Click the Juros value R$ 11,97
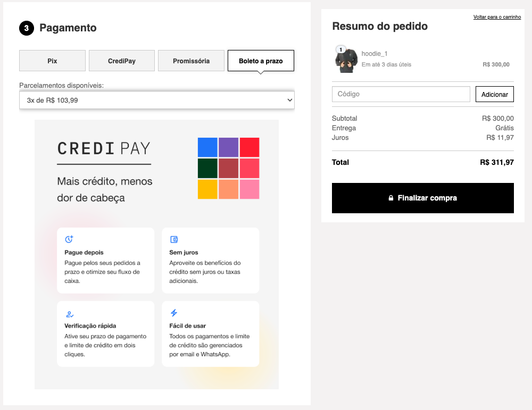Viewport: 532px width, 410px height. pos(500,137)
